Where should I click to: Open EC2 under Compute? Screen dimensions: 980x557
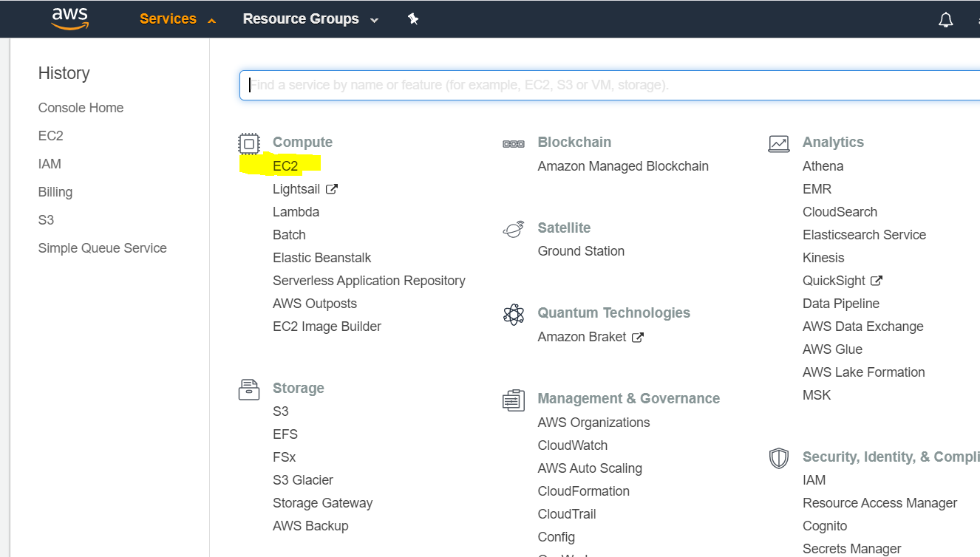(285, 166)
